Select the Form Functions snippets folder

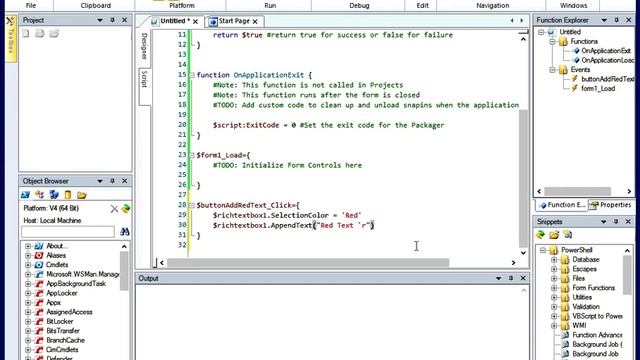pyautogui.click(x=593, y=288)
